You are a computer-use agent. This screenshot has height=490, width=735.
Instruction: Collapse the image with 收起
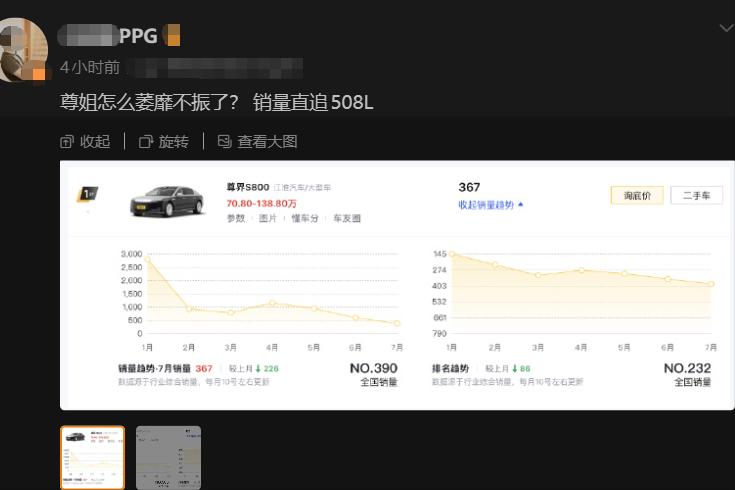(x=85, y=141)
